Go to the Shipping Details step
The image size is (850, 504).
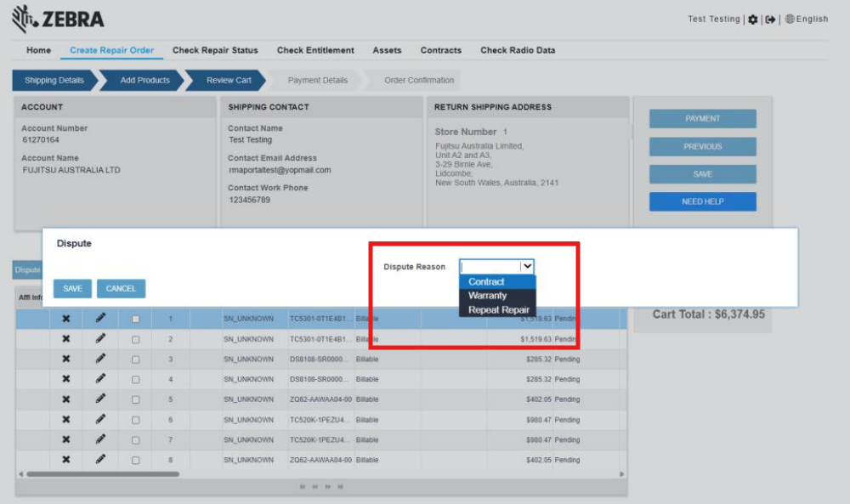click(x=54, y=80)
